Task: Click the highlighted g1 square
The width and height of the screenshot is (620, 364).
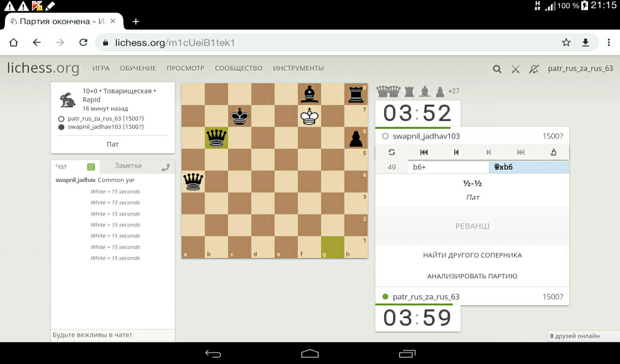Action: (x=333, y=247)
